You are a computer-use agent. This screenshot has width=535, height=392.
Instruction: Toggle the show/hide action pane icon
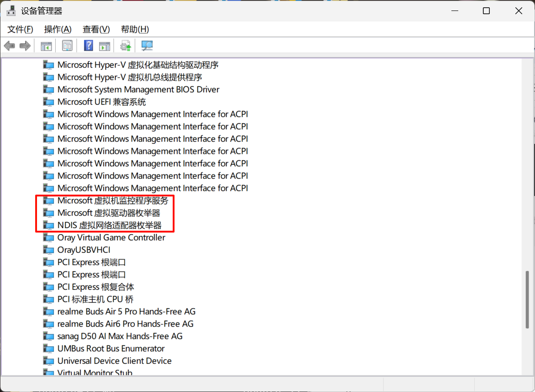pos(105,46)
